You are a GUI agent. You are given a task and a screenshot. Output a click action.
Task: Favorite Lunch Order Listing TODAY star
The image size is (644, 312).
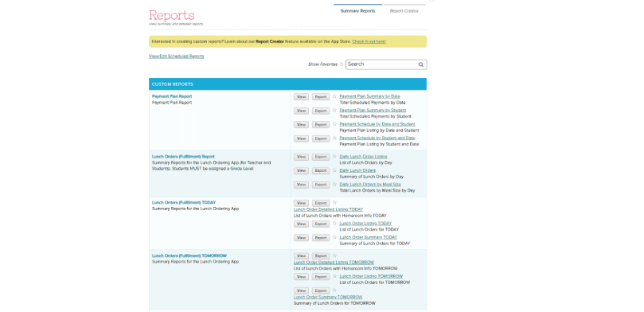pos(334,224)
